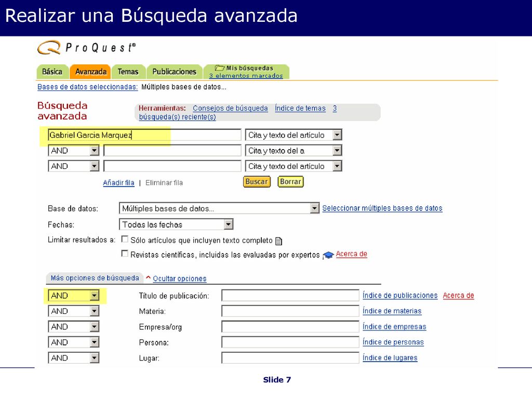
Task: Open the third row Cita y texto del artículo dropdown
Action: pos(294,166)
